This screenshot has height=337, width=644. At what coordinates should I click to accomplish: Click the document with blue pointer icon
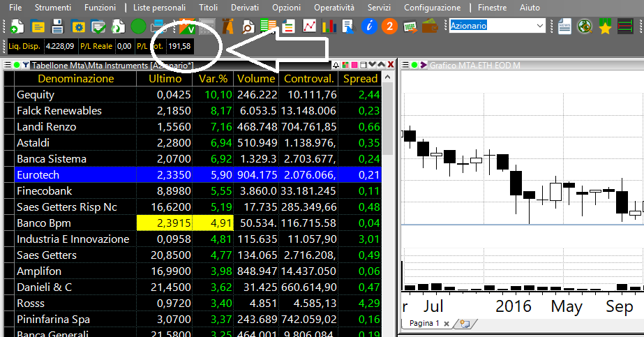pos(349,27)
